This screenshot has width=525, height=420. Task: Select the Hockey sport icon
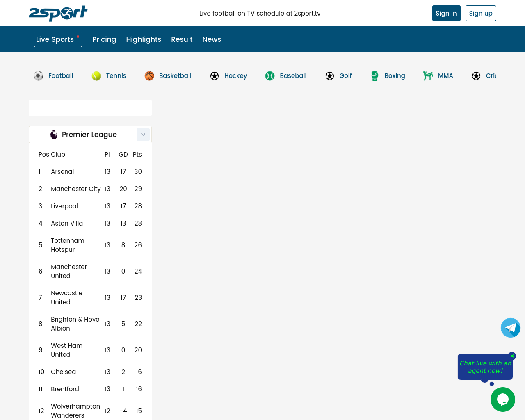(x=215, y=76)
